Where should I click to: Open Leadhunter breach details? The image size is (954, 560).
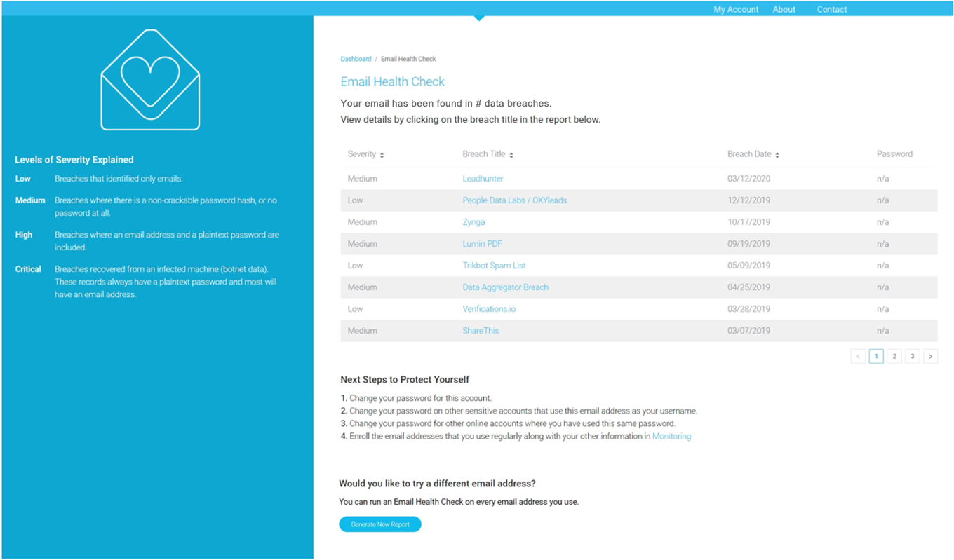(x=483, y=179)
